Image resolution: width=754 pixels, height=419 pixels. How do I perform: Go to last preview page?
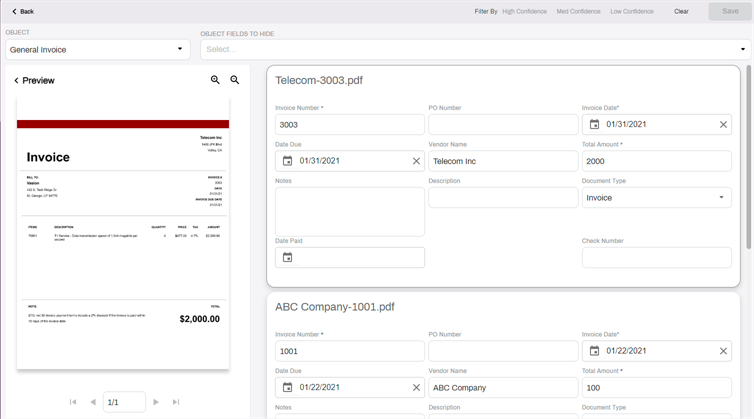[176, 402]
